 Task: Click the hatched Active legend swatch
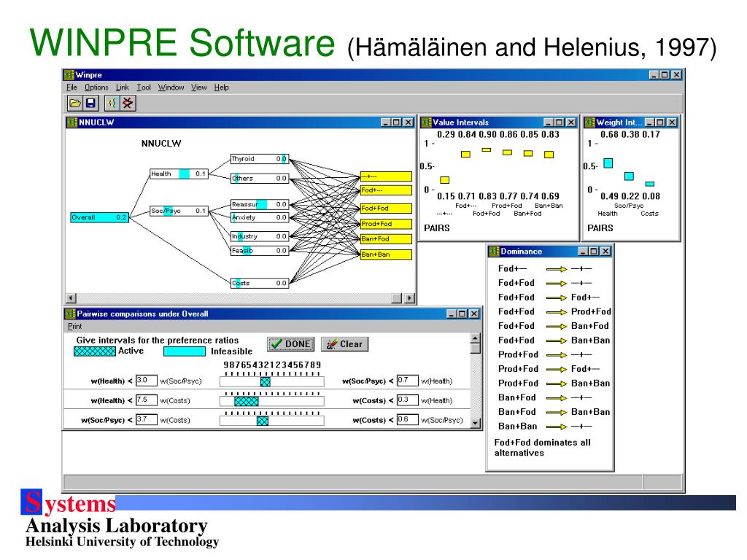pos(94,351)
